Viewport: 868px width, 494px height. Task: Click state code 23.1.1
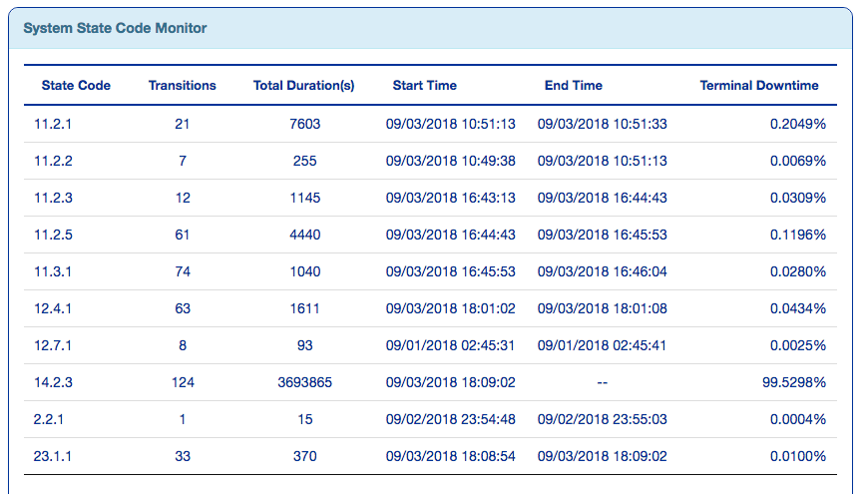pos(54,456)
